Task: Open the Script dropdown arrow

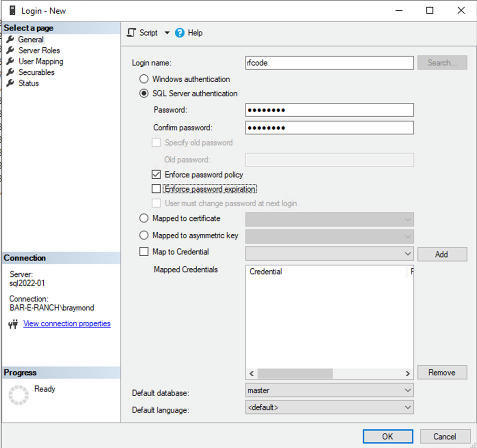Action: (167, 33)
